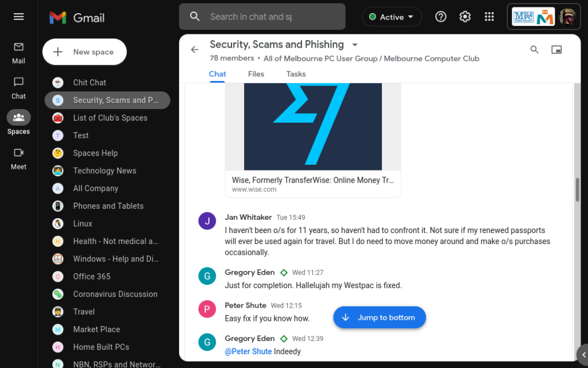Switch to the Chat tab
The width and height of the screenshot is (588, 368).
pos(217,74)
